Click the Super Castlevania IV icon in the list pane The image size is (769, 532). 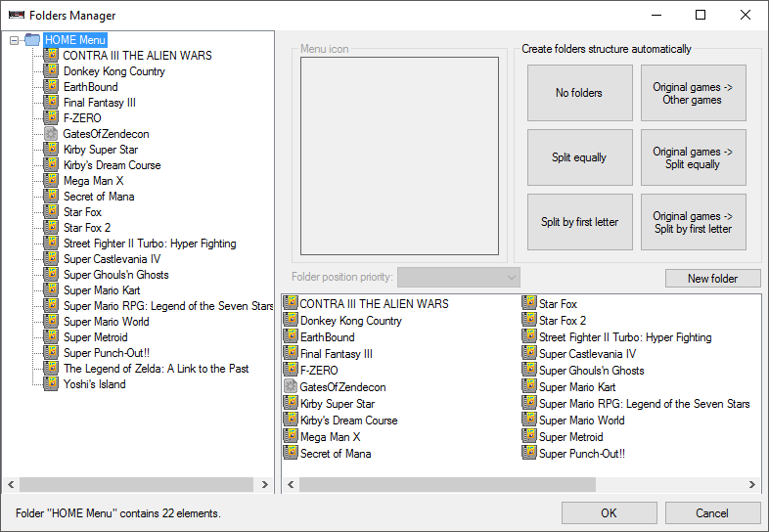click(x=529, y=353)
